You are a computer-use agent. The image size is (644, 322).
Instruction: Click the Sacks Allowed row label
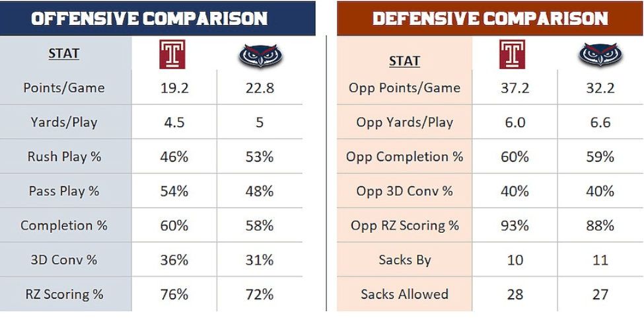point(404,294)
